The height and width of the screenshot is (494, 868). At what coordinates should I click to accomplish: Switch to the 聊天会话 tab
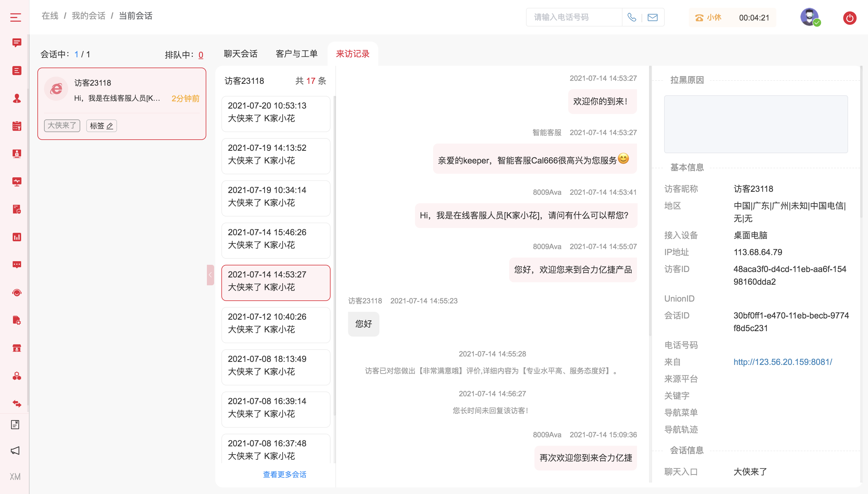click(x=240, y=54)
